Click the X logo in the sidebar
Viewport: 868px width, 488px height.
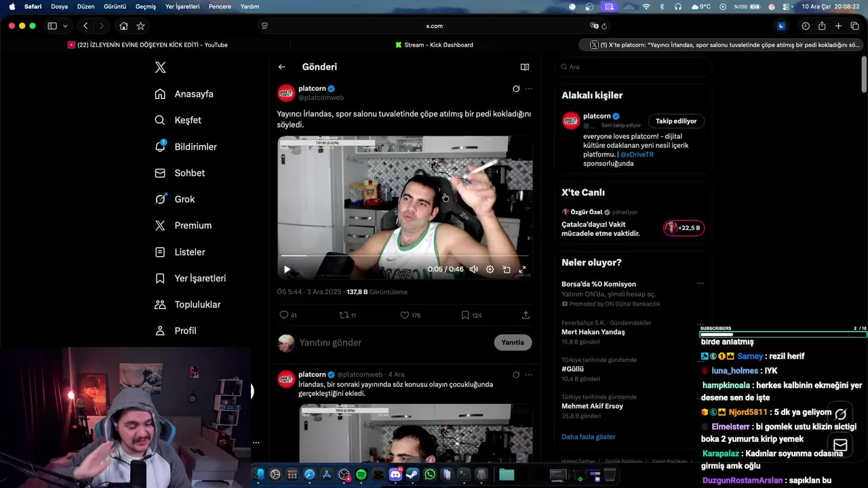click(160, 67)
